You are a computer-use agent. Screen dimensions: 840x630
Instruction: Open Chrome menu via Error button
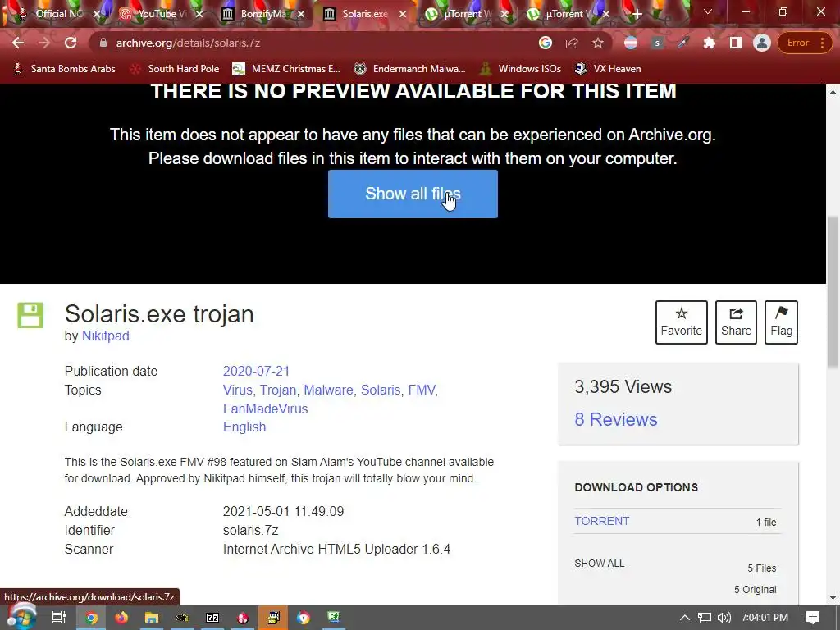coord(804,43)
